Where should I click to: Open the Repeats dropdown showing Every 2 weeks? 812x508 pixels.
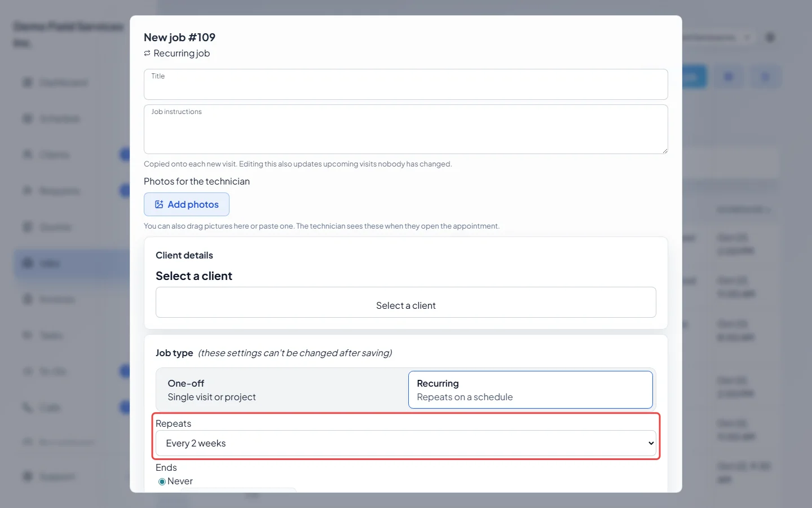(x=405, y=443)
